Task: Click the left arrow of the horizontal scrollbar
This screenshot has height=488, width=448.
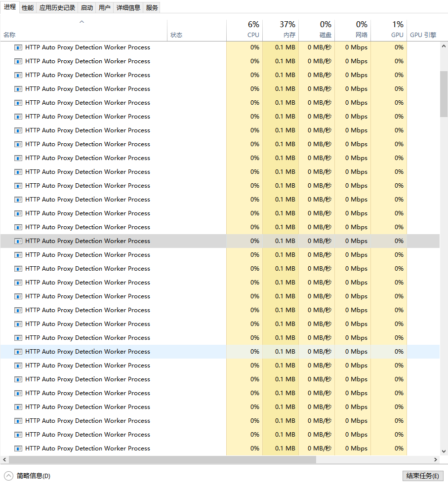Action: [4, 459]
